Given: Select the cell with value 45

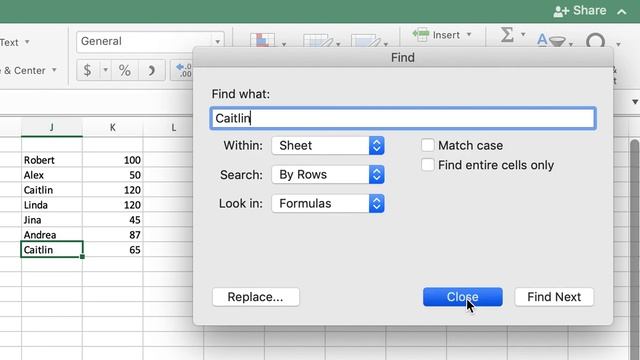Looking at the screenshot, I should coord(113,220).
